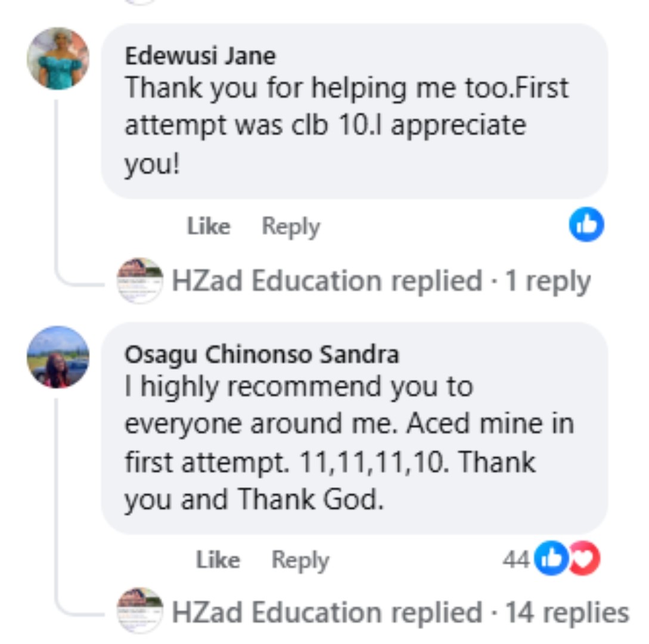Open the Edewusi Jane profile name link

point(200,56)
